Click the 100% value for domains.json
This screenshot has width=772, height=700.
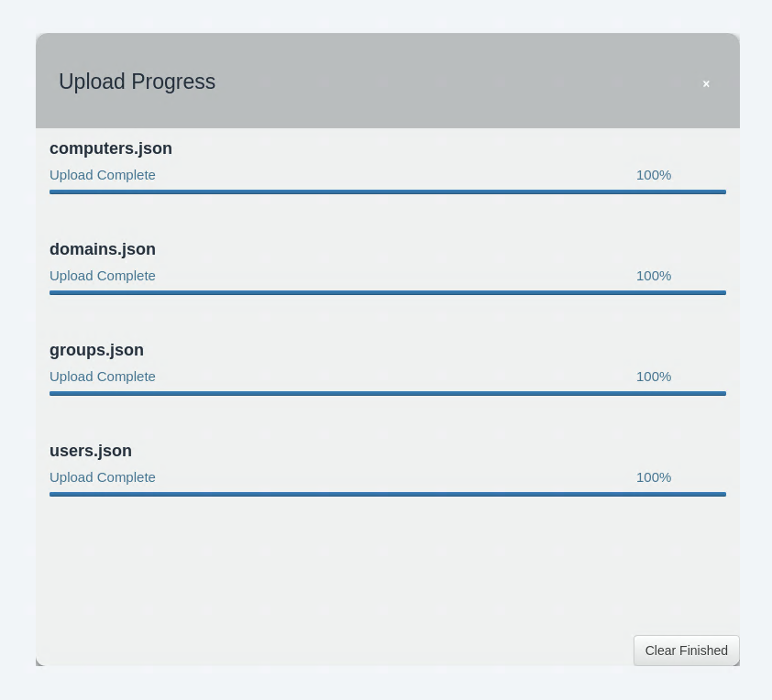click(654, 276)
